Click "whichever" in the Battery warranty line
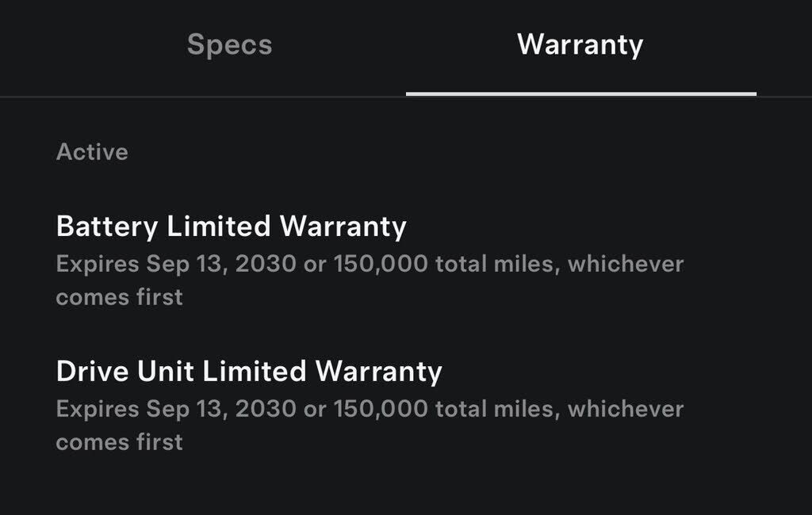 click(x=625, y=264)
